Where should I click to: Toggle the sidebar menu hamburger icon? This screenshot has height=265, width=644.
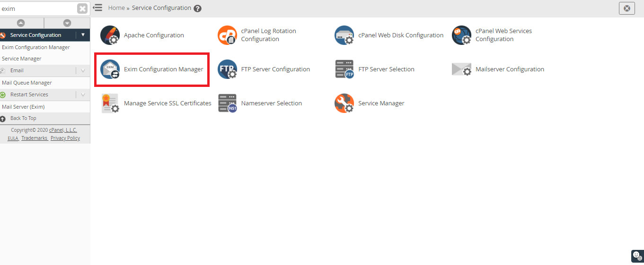pos(97,8)
